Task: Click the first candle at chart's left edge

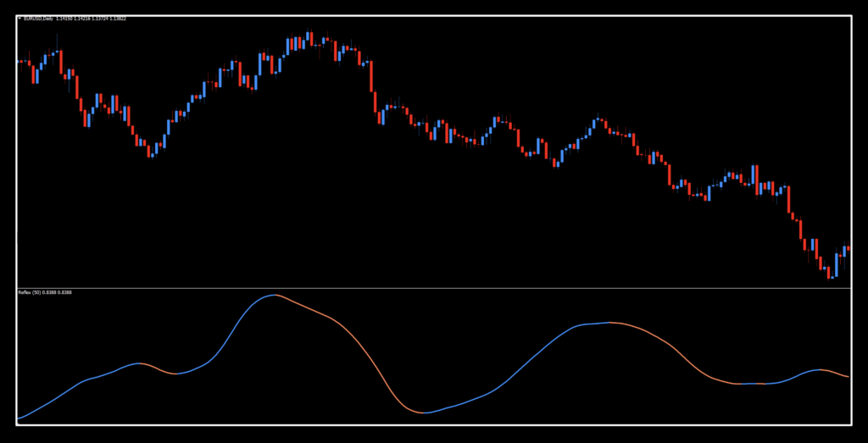Action: point(19,61)
